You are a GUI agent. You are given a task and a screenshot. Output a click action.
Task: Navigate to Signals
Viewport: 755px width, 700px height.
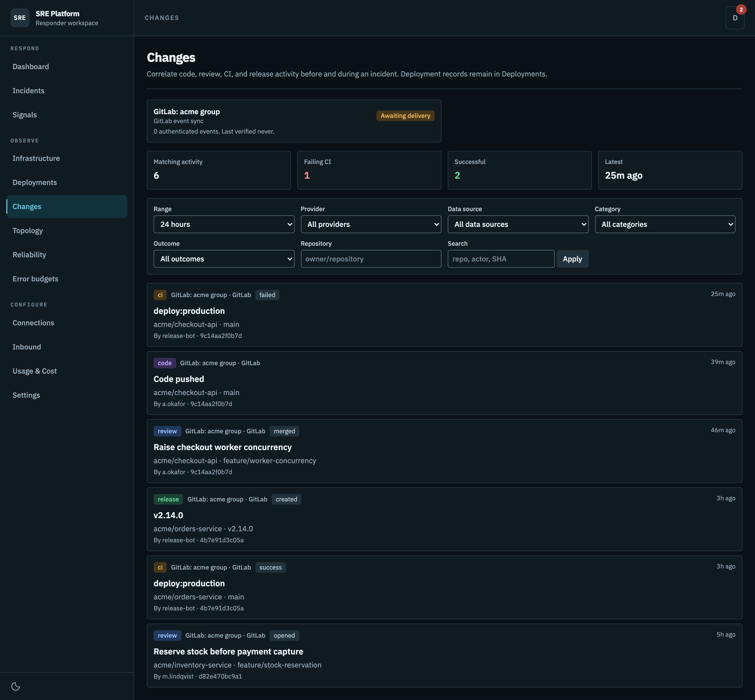[67, 115]
